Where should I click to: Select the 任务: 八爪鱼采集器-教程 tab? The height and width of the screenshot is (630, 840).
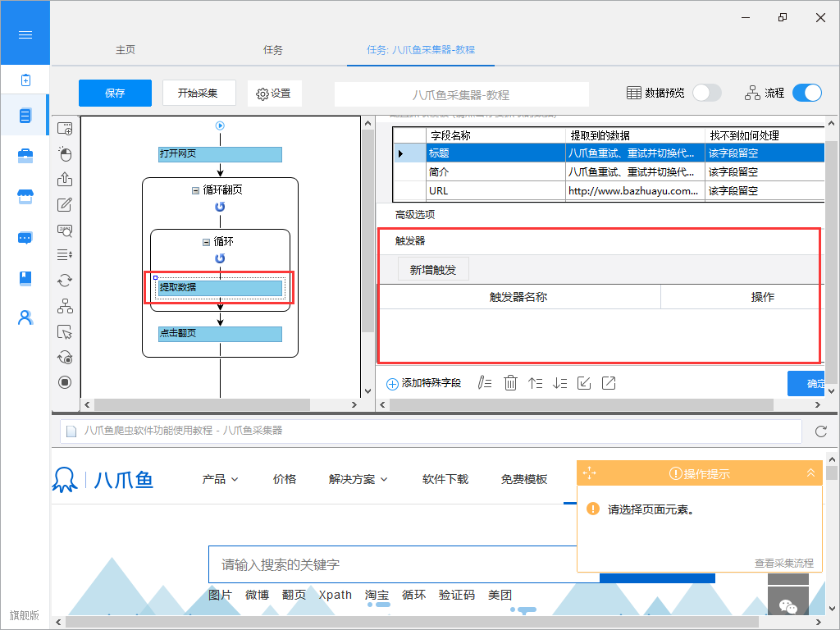point(421,50)
